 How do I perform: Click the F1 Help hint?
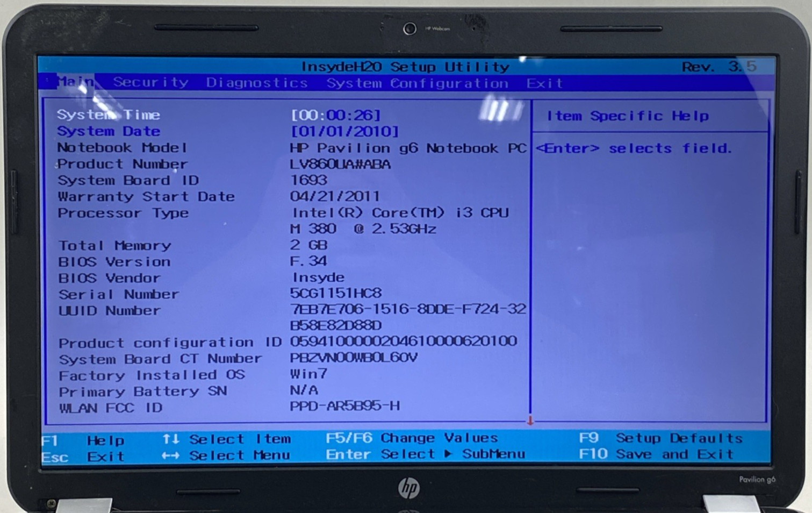point(83,440)
